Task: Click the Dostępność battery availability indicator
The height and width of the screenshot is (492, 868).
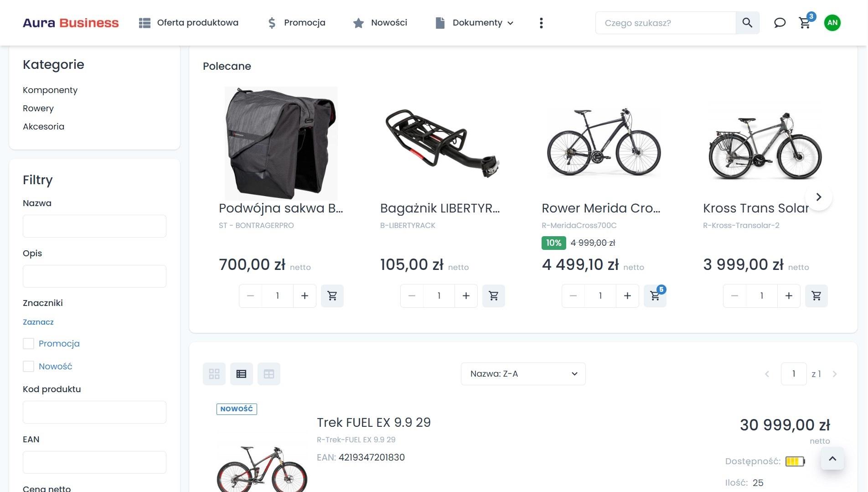Action: tap(795, 461)
